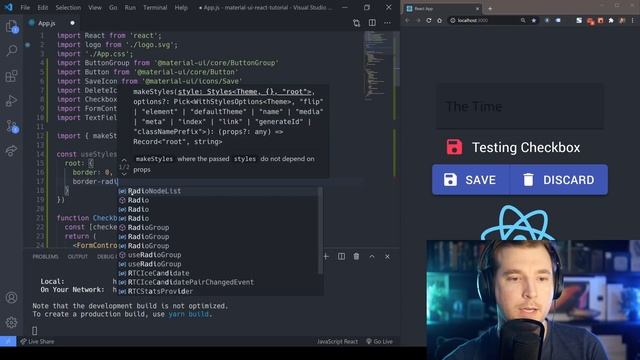Click Live Share in the status bar
This screenshot has width=640, height=360.
coord(37,341)
